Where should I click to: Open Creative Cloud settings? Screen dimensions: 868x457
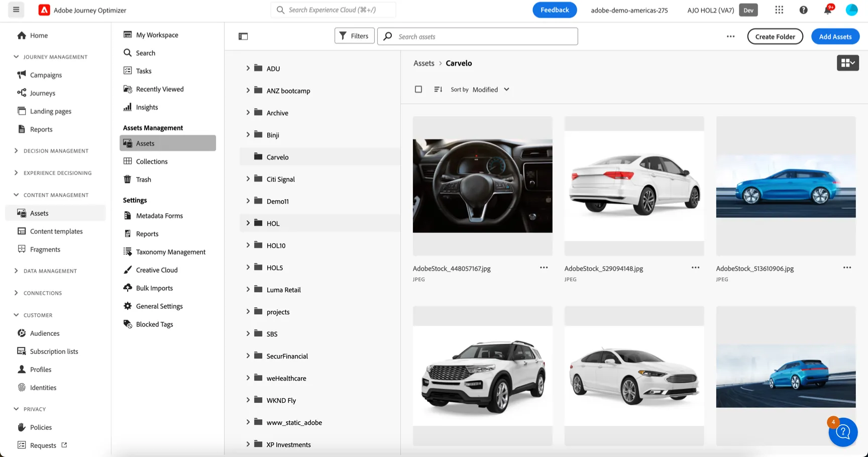(x=157, y=270)
